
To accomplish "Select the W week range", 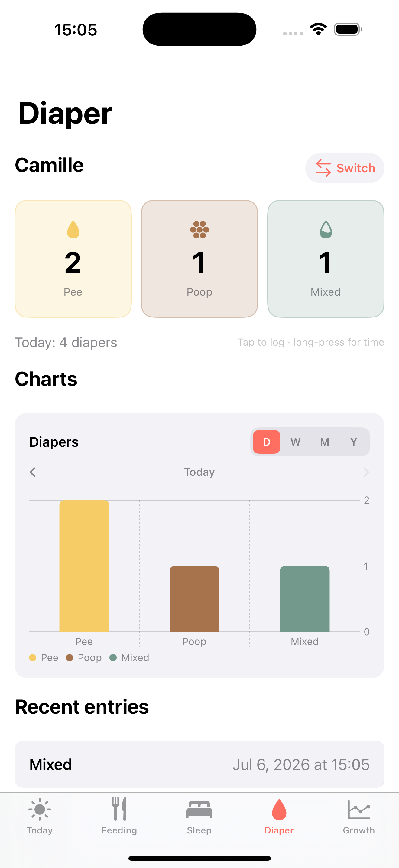I will click(x=295, y=442).
